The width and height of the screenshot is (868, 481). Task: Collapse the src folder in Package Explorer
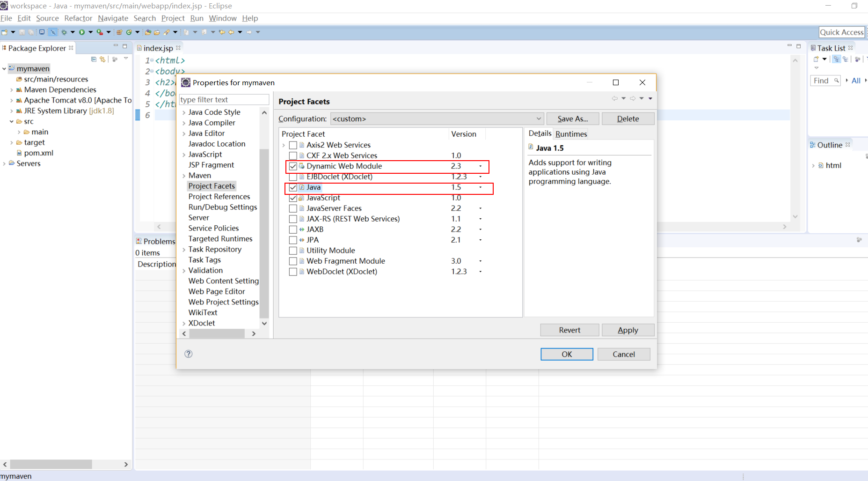[x=12, y=121]
